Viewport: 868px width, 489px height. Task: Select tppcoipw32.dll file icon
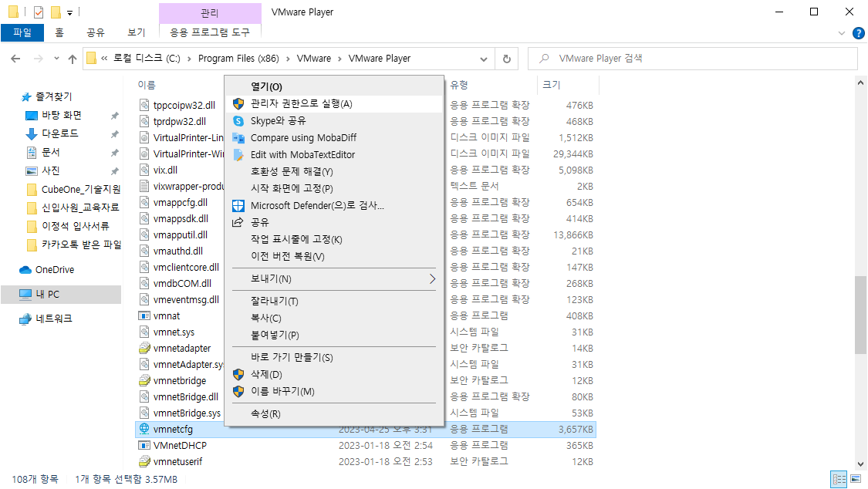(144, 105)
